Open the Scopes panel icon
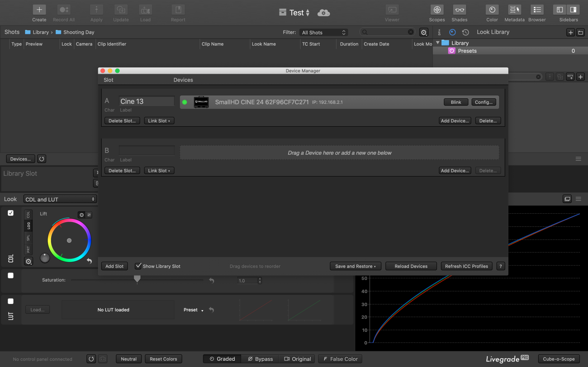The image size is (588, 367). (x=437, y=10)
